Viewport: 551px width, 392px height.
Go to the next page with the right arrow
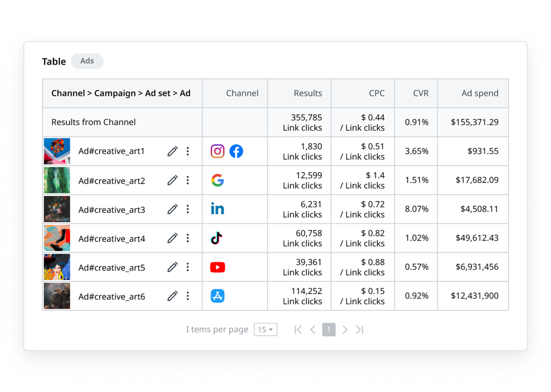345,329
